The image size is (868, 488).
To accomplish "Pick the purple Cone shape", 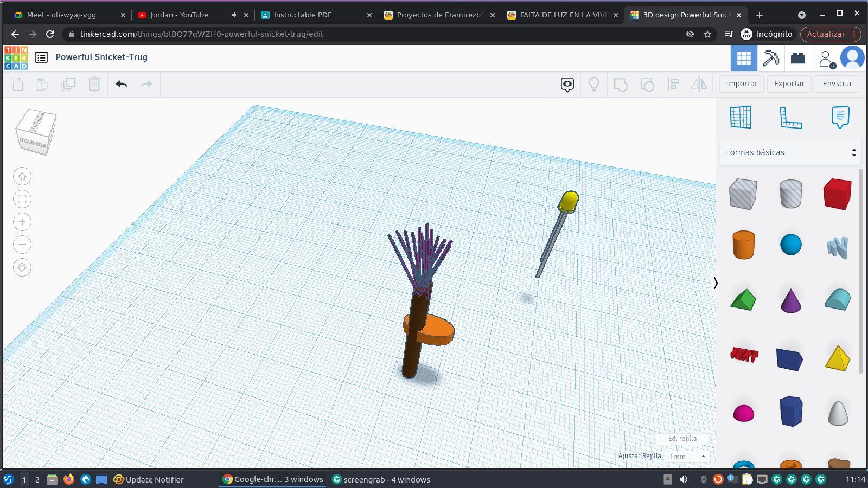I will [790, 300].
